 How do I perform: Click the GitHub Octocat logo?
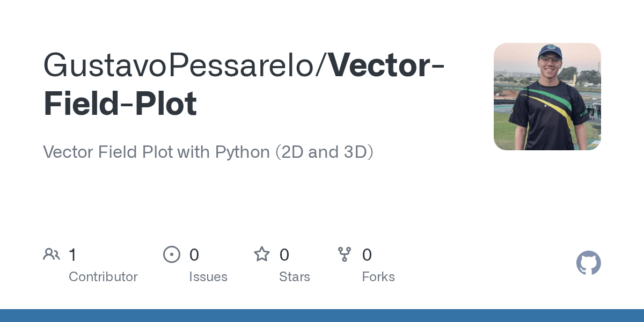click(x=589, y=263)
